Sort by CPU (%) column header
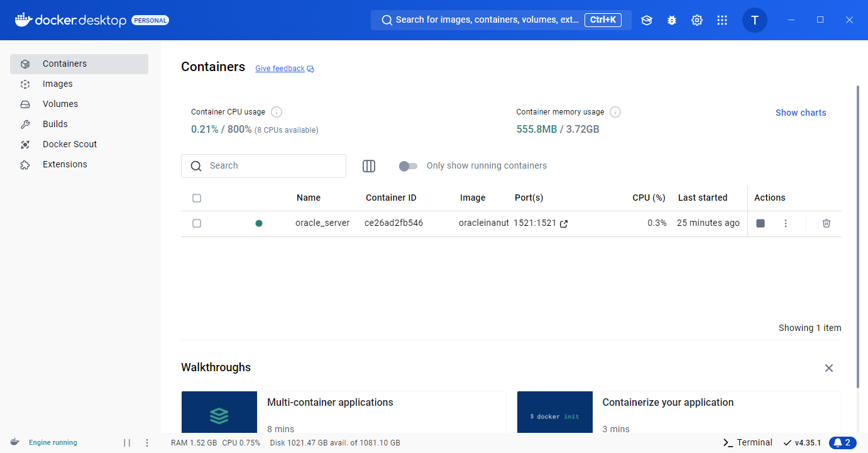The width and height of the screenshot is (868, 453). click(649, 198)
